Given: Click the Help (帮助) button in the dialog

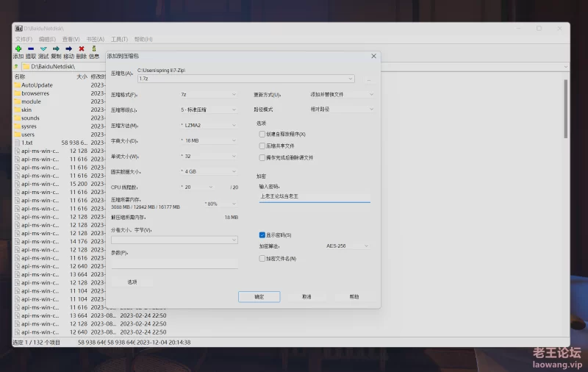Looking at the screenshot, I should tap(354, 296).
